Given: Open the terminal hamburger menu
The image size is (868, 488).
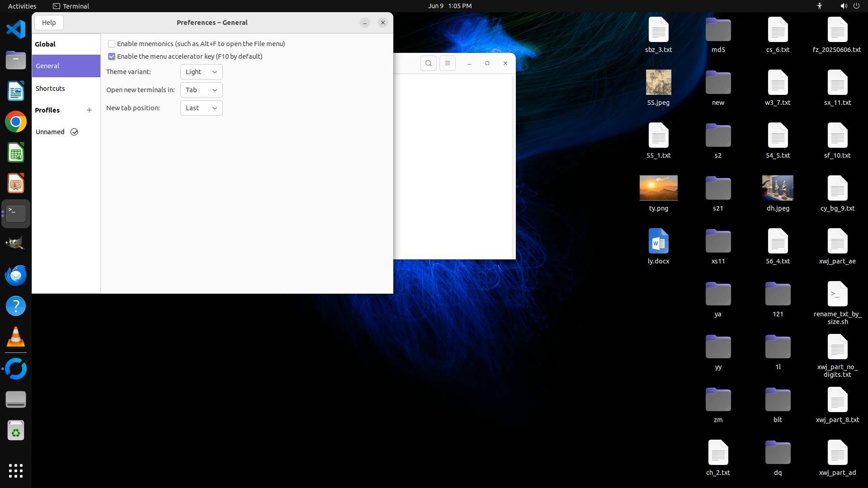Looking at the screenshot, I should click(447, 63).
